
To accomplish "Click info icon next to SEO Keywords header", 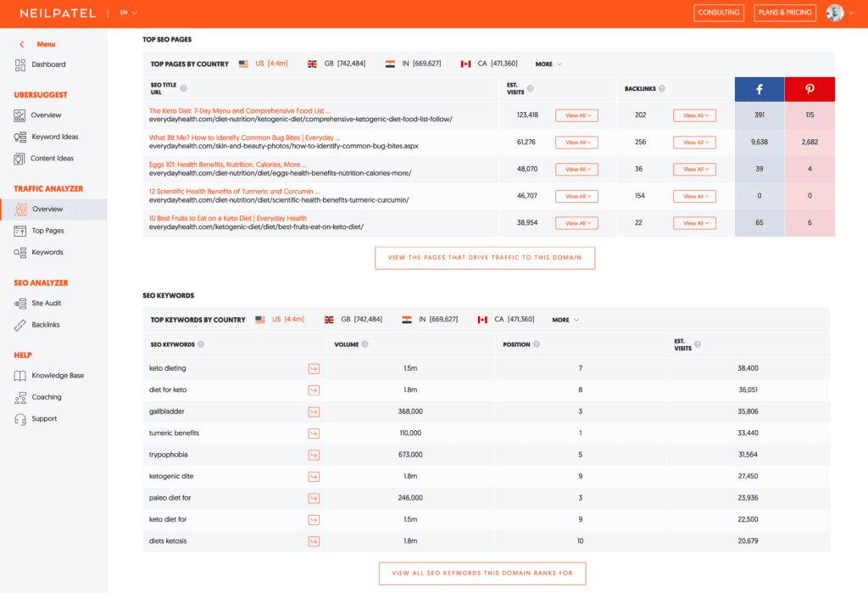I will 201,344.
